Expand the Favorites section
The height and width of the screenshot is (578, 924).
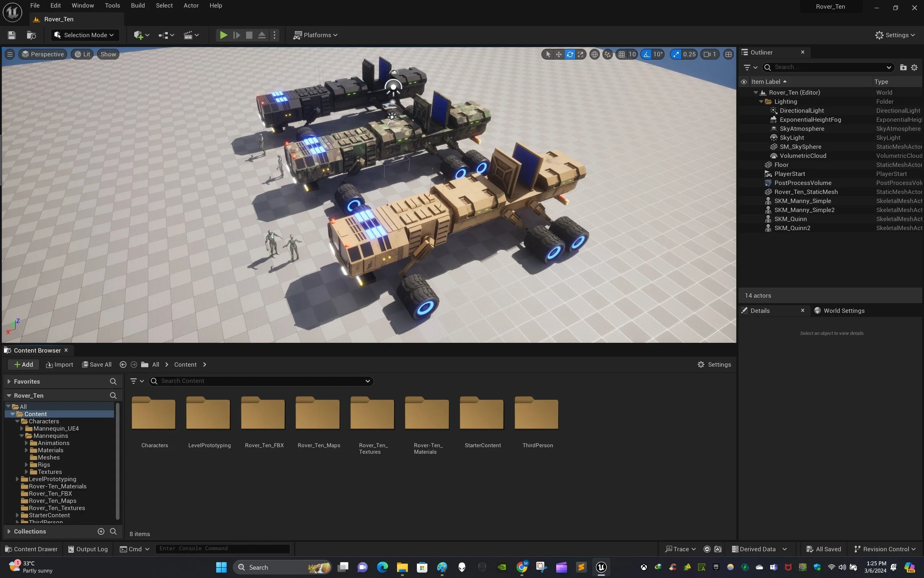9,381
